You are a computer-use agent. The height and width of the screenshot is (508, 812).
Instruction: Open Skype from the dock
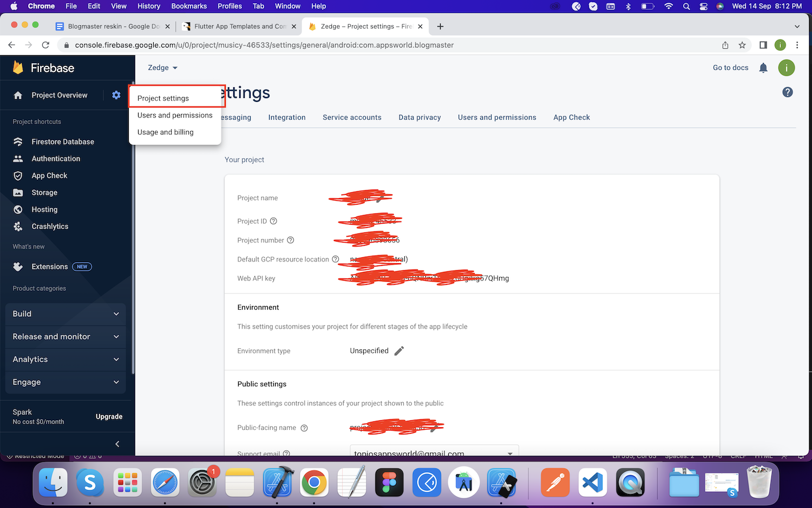coord(90,482)
